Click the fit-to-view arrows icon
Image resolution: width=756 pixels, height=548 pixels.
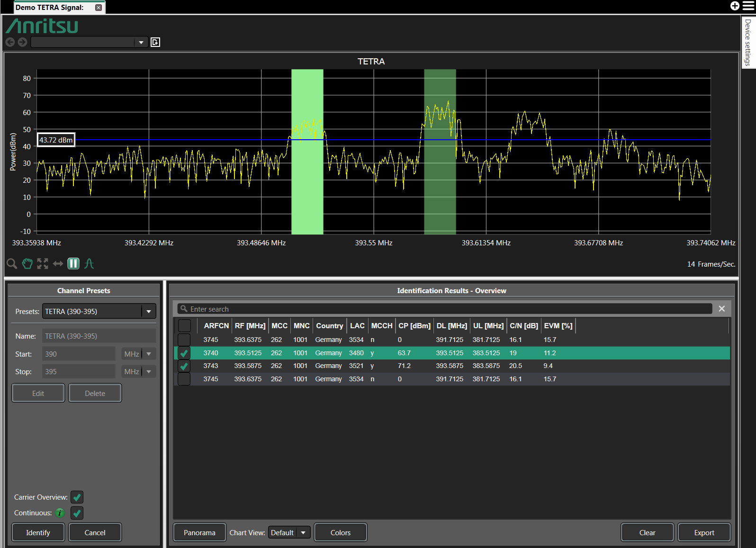click(43, 264)
